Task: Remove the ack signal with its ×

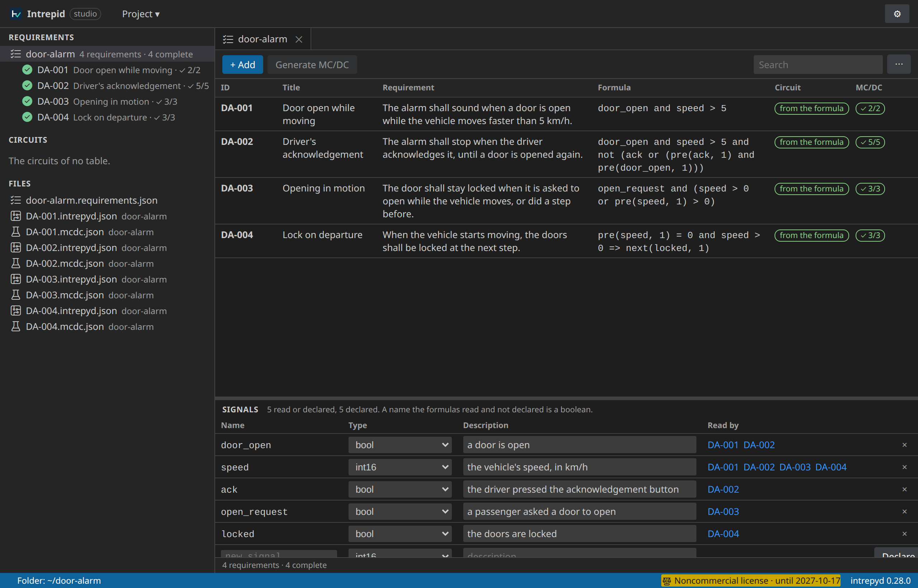Action: 904,489
